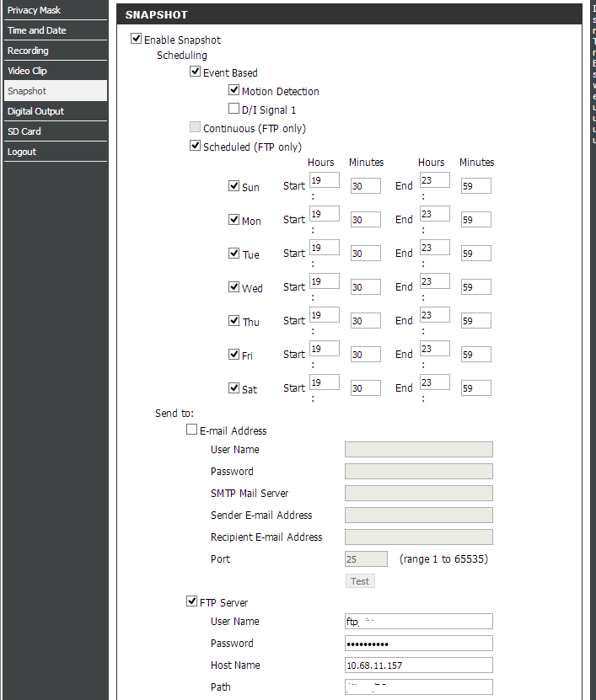Viewport: 596px width, 700px height.
Task: Enable the E-mail Address checkbox
Action: pyautogui.click(x=191, y=430)
